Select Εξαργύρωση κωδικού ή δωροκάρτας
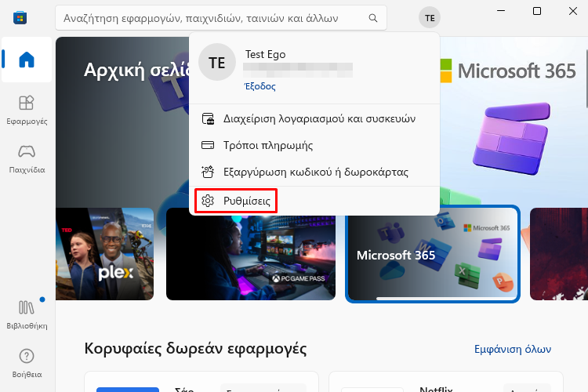Image resolution: width=588 pixels, height=392 pixels. pos(314,172)
